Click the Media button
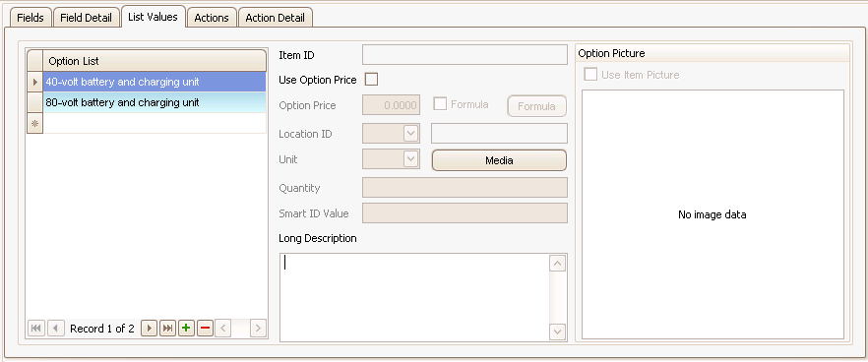The image size is (868, 362). (499, 160)
